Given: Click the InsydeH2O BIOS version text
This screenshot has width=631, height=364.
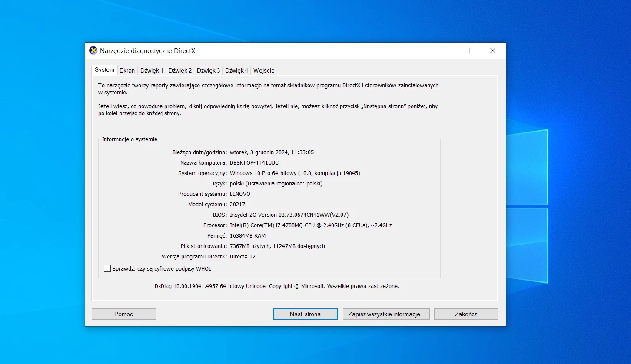Looking at the screenshot, I should (x=289, y=215).
